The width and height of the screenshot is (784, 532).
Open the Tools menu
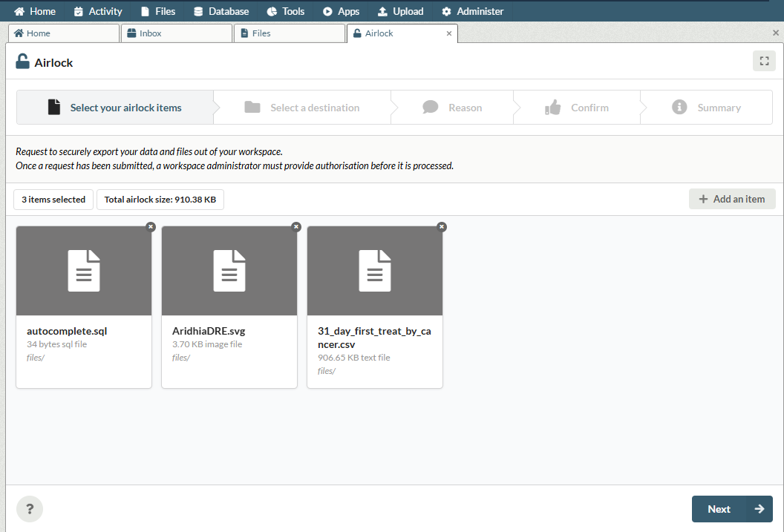285,11
